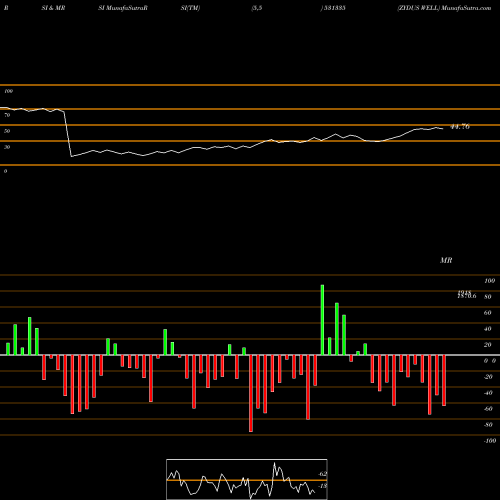
Task: Click the '(ZYDUS WELL) MunafaSutra.com' header text
Action: click(444, 8)
